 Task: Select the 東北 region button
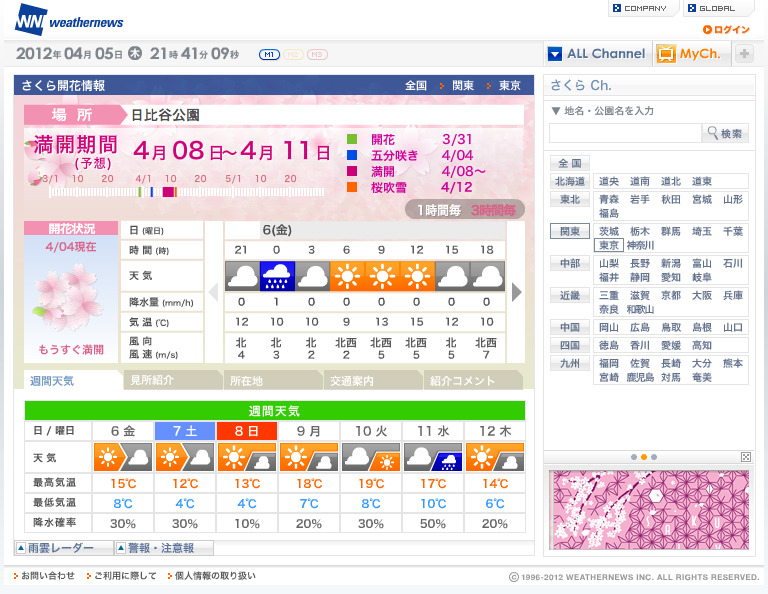[570, 199]
